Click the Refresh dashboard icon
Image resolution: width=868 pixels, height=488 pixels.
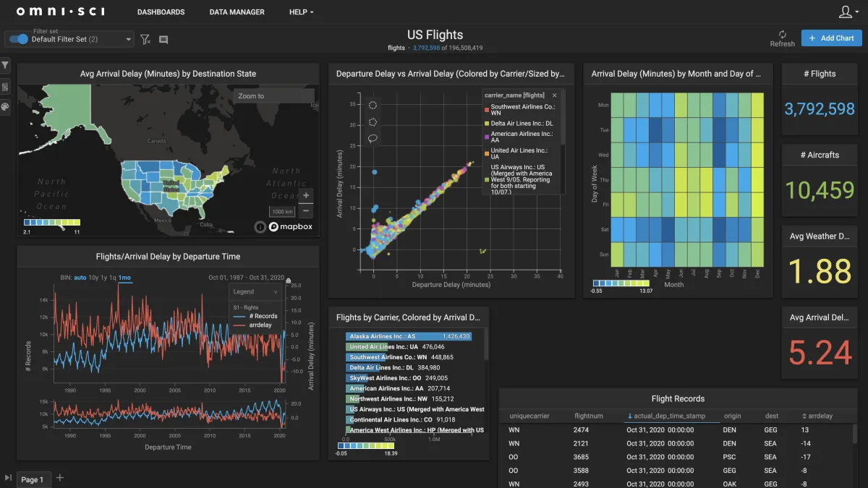(782, 34)
